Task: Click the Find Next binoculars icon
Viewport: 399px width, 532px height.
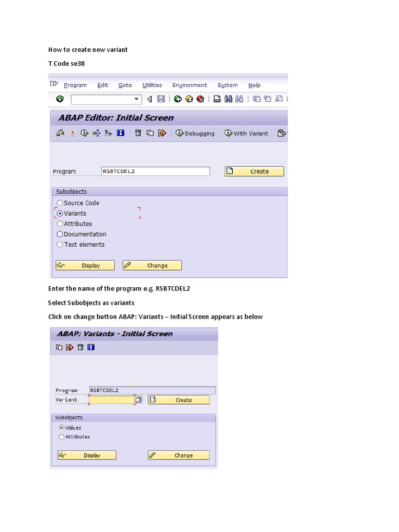Action: coord(240,99)
